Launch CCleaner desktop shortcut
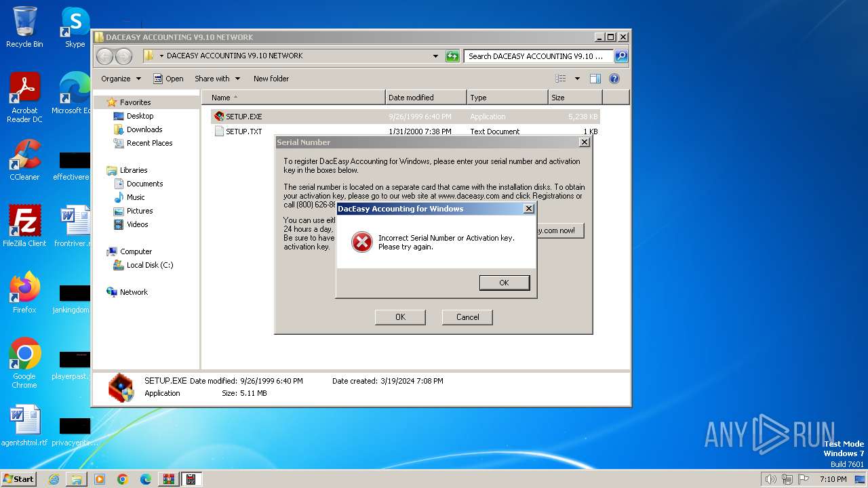This screenshot has height=488, width=868. pyautogui.click(x=24, y=160)
